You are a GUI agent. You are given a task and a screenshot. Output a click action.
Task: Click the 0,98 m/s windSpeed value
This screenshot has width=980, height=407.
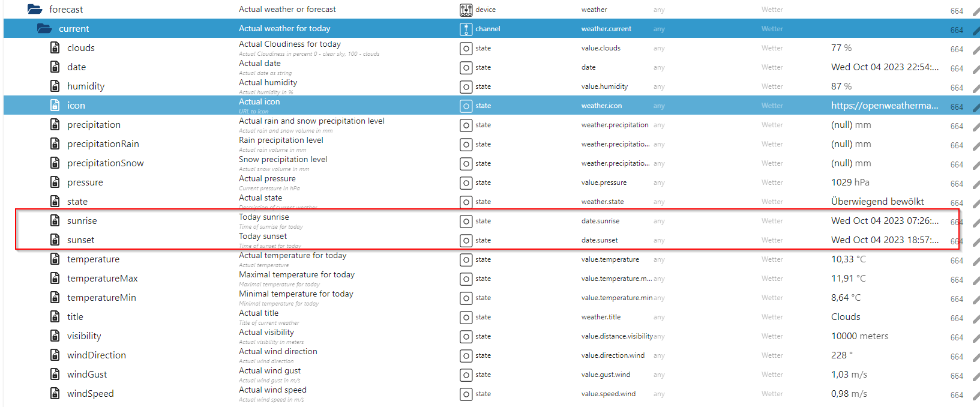[849, 393]
